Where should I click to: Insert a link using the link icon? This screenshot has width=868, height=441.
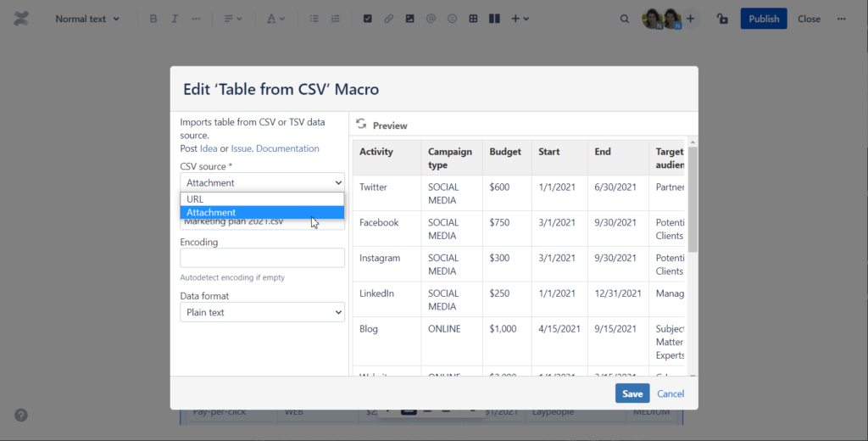(x=388, y=19)
